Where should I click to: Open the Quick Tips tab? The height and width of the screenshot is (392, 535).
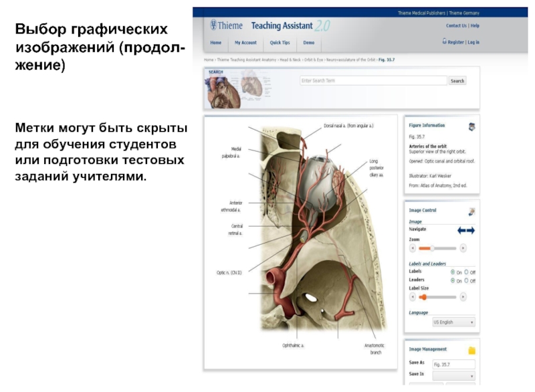pos(280,43)
